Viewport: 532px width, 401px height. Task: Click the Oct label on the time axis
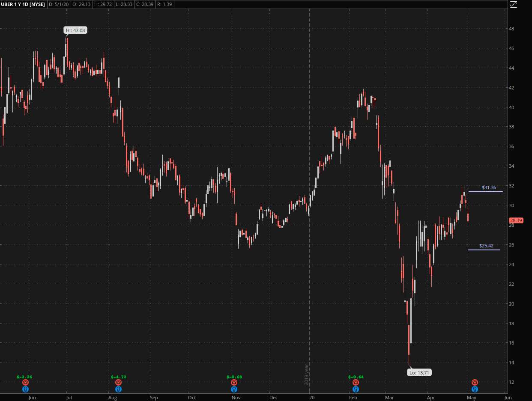point(191,398)
